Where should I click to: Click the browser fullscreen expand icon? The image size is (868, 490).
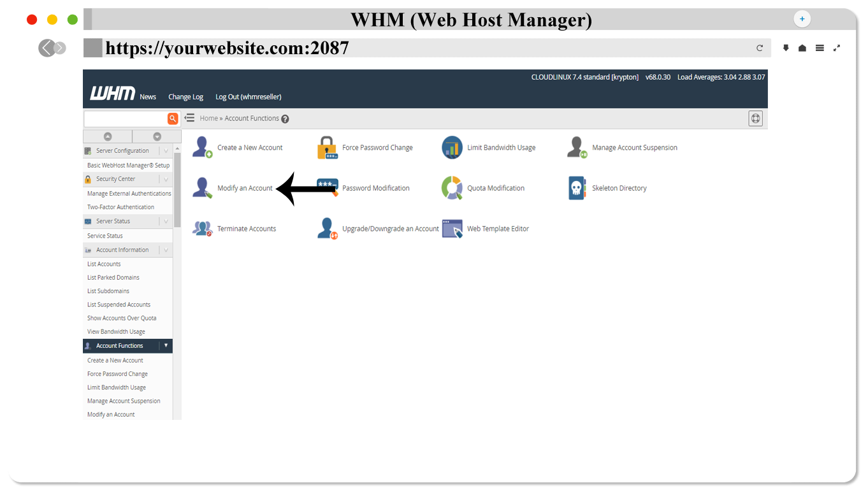pos(837,48)
